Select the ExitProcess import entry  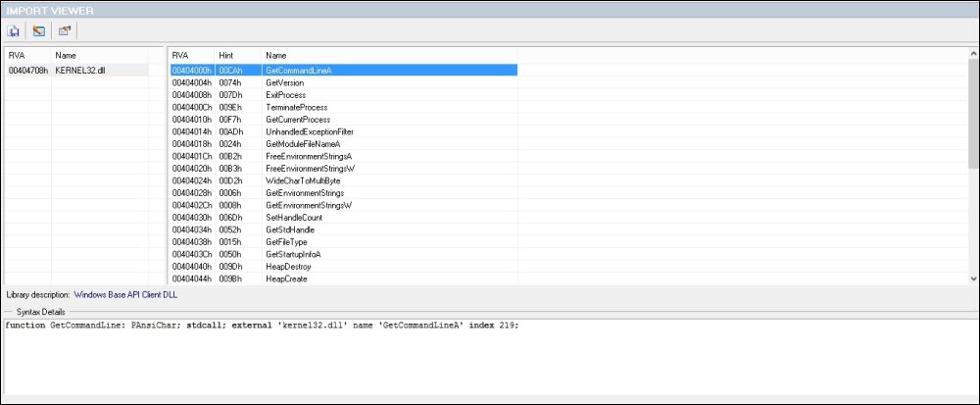click(285, 95)
